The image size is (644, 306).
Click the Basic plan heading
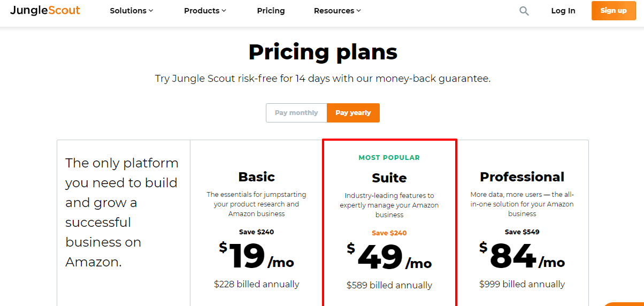click(256, 177)
